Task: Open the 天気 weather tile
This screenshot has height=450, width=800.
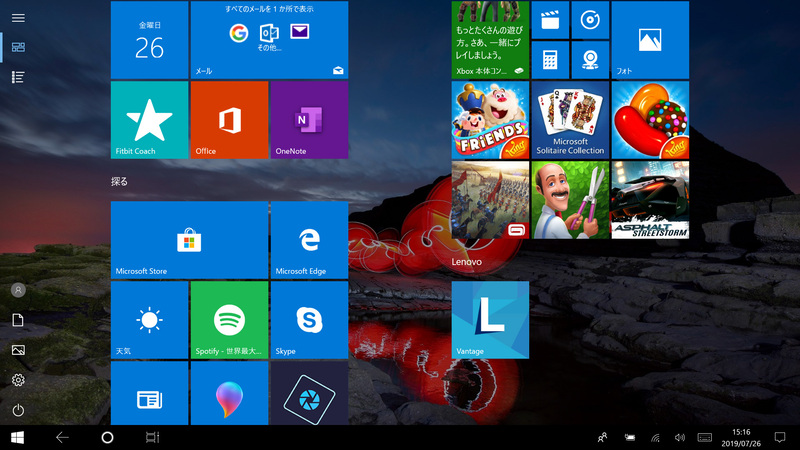Action: tap(149, 320)
